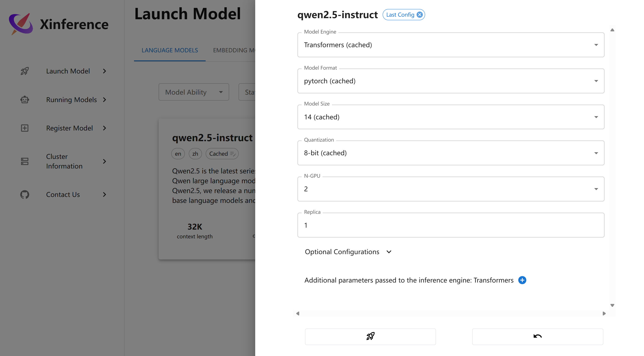Screen dimensions: 644x356
Task: Expand the Cluster Information sidebar chevron
Action: click(105, 161)
